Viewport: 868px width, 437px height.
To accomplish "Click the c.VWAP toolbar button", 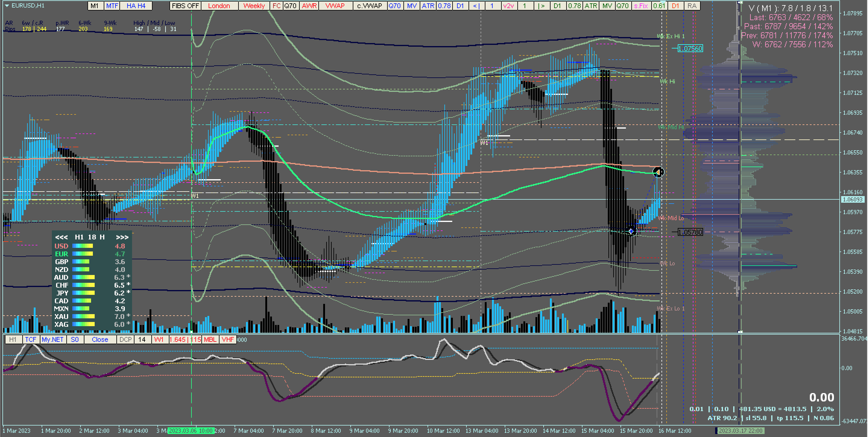I will (369, 6).
